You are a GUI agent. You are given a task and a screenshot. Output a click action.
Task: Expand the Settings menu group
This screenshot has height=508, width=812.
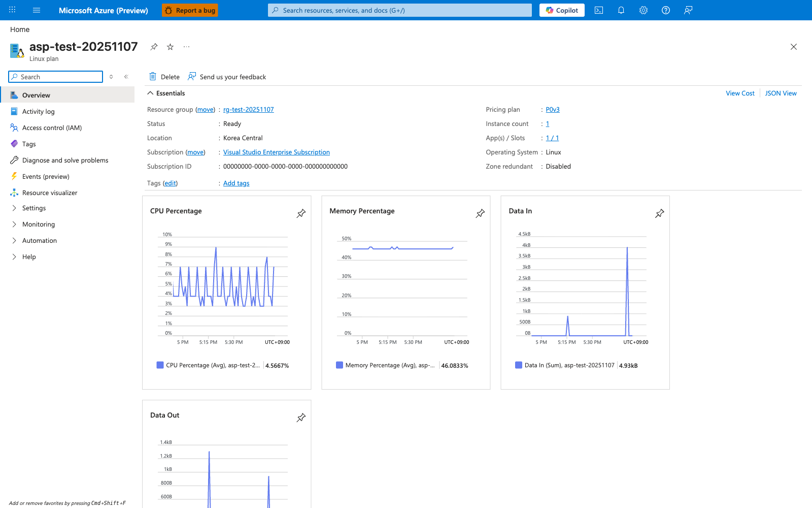click(x=14, y=208)
